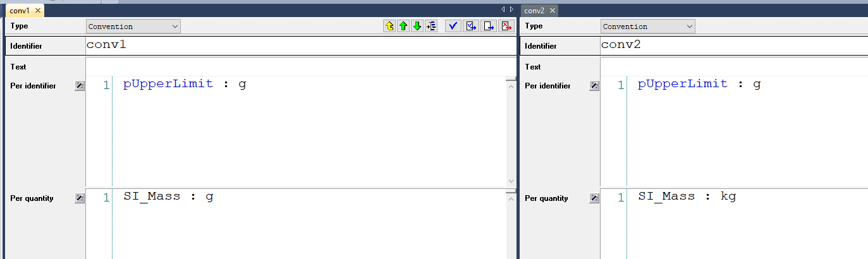Viewport: 868px width, 259px height.
Task: Open the Per identifier wizard in conv2
Action: click(x=594, y=86)
